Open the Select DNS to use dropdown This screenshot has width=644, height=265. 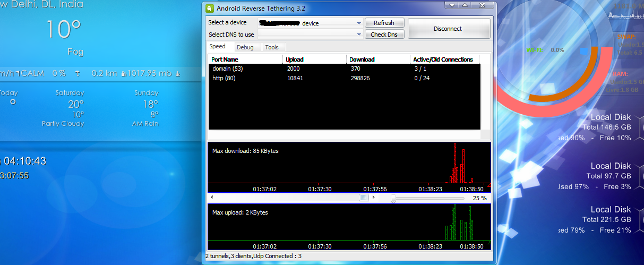pyautogui.click(x=311, y=35)
